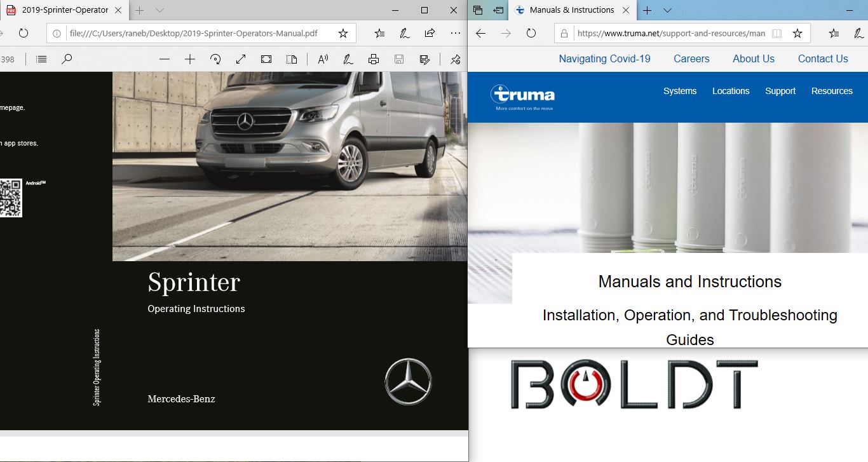Click the Read aloud icon
Viewport: 868px width, 462px height.
click(x=323, y=59)
